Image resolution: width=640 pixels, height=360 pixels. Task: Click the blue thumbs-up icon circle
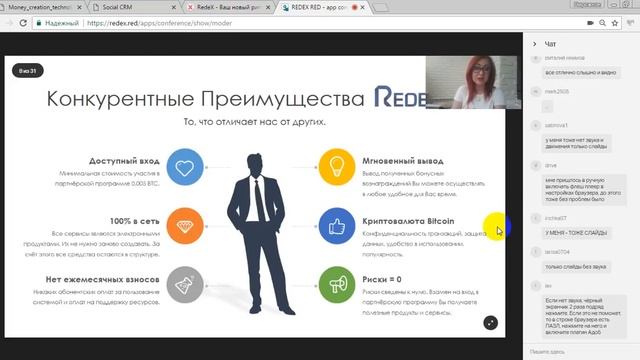pos(337,226)
